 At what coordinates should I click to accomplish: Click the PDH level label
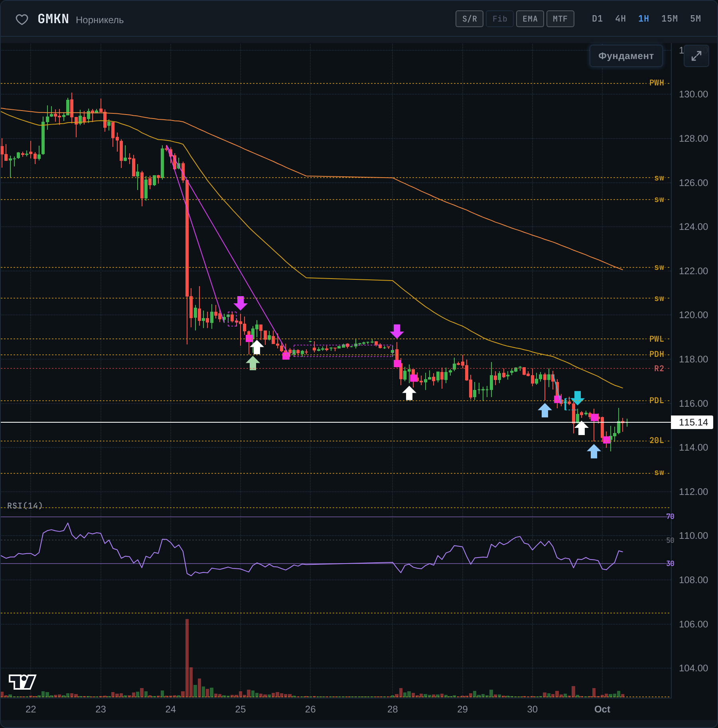(657, 354)
